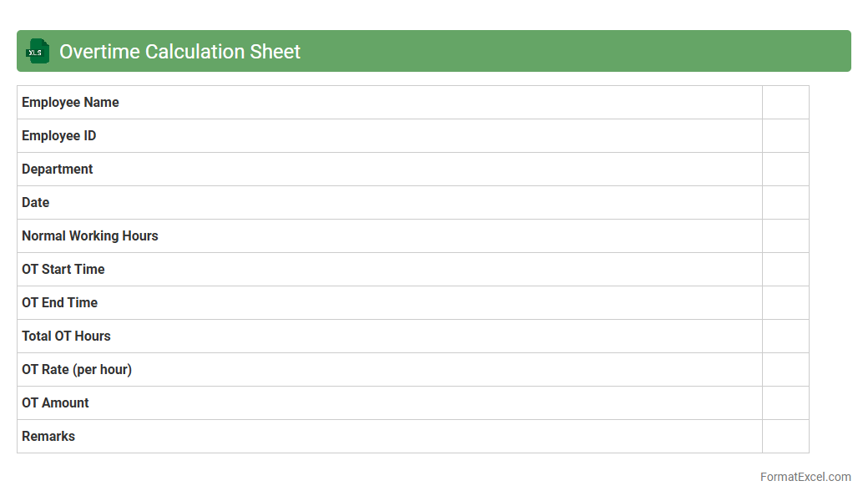
Task: Click the empty Department value cell
Action: pyautogui.click(x=785, y=170)
